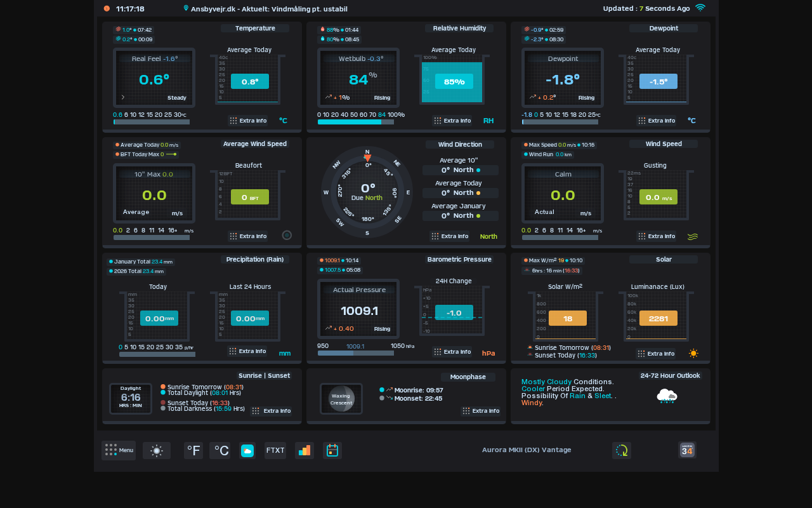Open the cyan cloud weather icon

coord(247,451)
